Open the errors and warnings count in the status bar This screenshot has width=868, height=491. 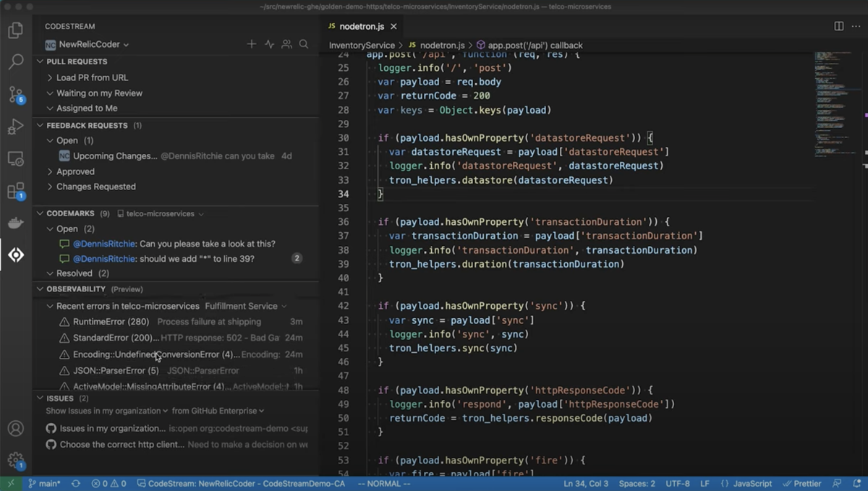pos(109,483)
